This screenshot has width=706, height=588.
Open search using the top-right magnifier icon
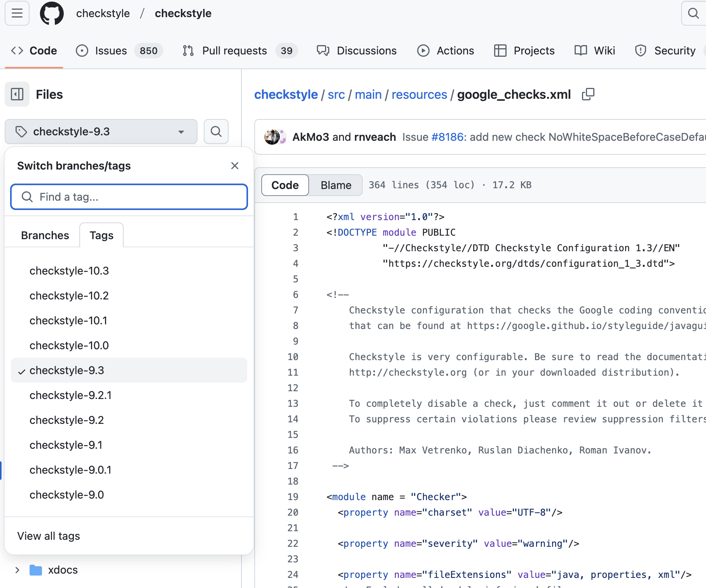pyautogui.click(x=693, y=13)
